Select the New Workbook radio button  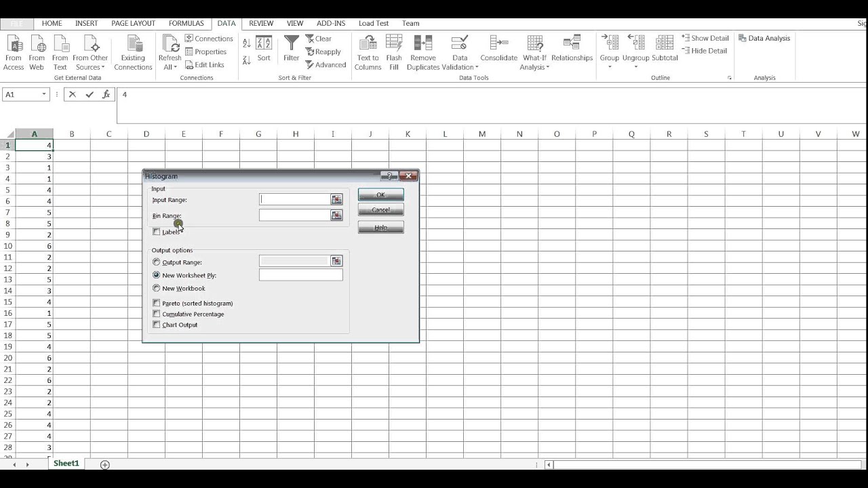157,288
